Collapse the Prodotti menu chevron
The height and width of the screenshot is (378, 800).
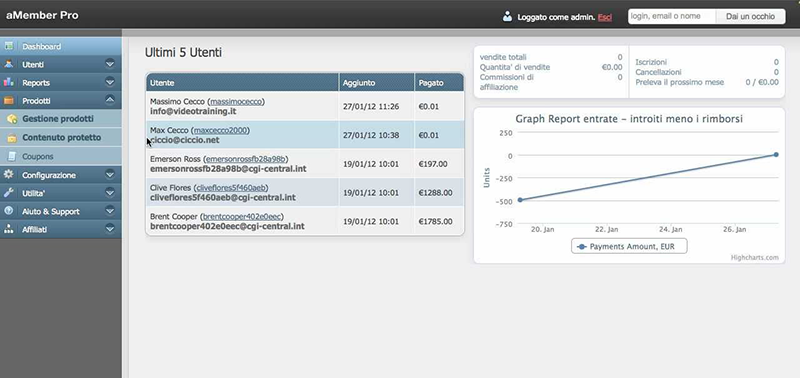[x=110, y=100]
